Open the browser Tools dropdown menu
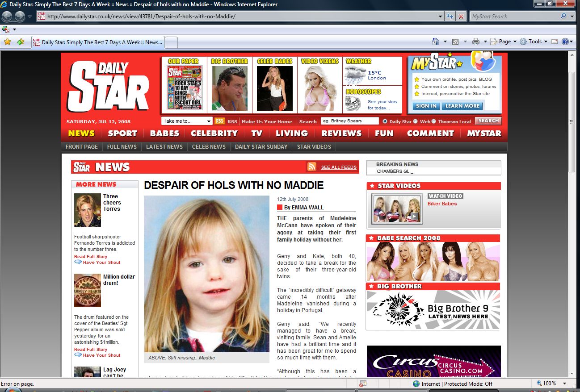580x392 pixels. (x=534, y=42)
